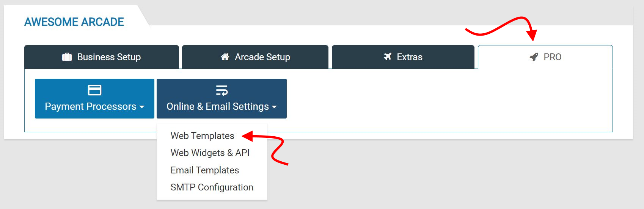
Task: Select the PRO tab label
Action: (552, 57)
